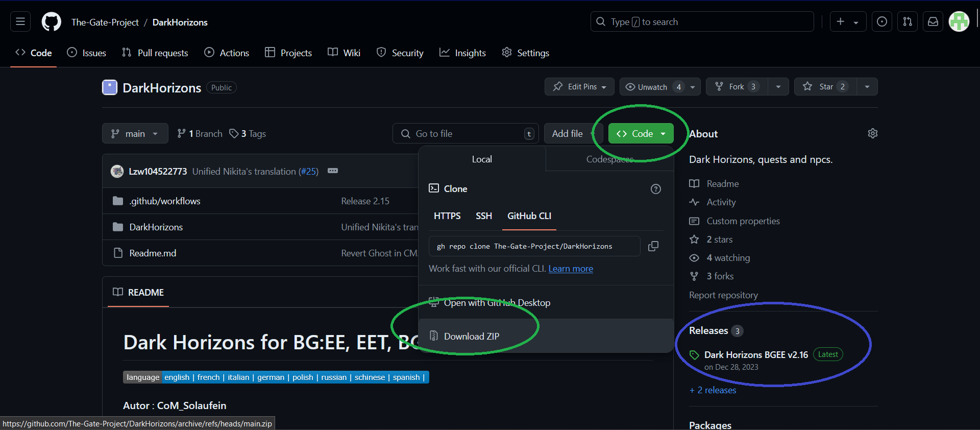Viewport: 980px width, 430px height.
Task: Open the pull requests icon in header
Action: [x=908, y=21]
